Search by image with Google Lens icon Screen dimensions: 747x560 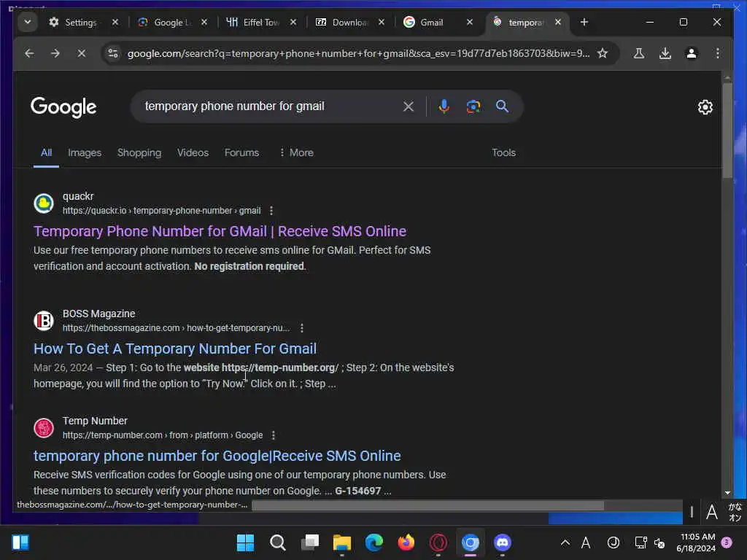pyautogui.click(x=473, y=106)
